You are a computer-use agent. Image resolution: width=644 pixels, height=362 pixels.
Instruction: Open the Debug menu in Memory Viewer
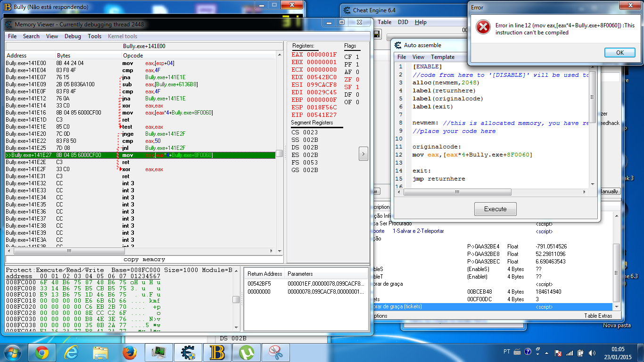point(73,36)
